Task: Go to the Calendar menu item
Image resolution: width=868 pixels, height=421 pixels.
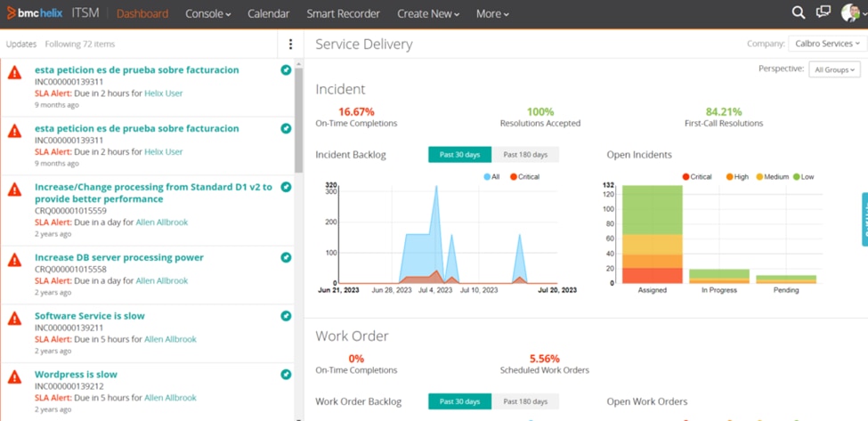Action: 268,14
